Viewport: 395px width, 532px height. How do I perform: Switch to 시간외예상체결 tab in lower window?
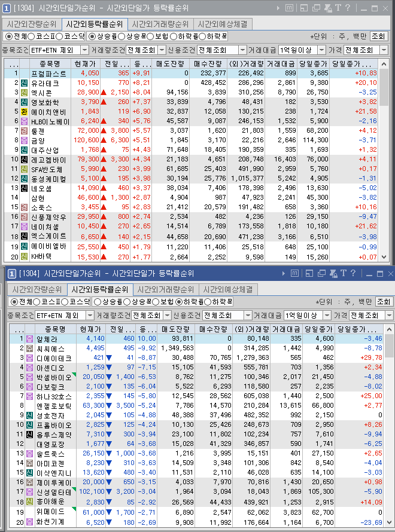click(x=228, y=289)
